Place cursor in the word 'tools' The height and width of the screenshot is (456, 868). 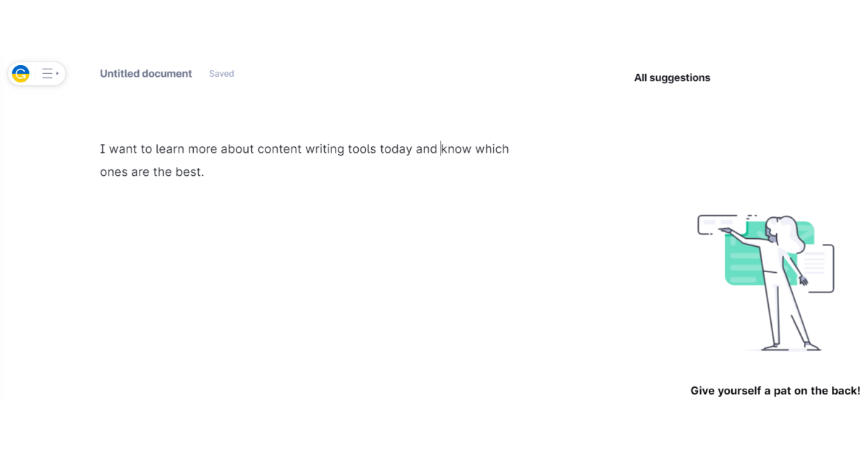point(362,149)
